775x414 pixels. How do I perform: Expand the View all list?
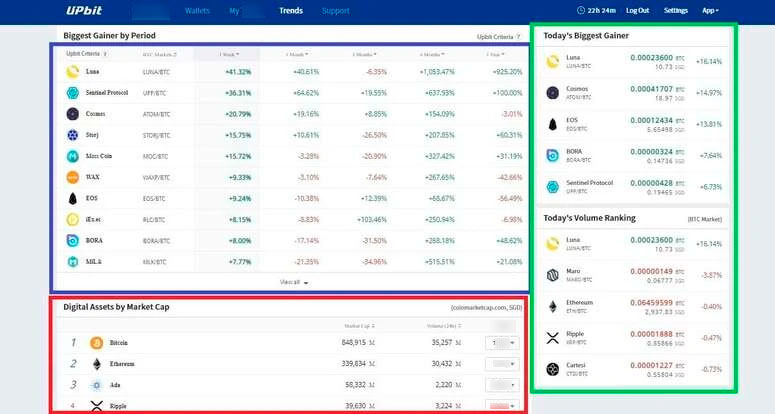pyautogui.click(x=293, y=282)
